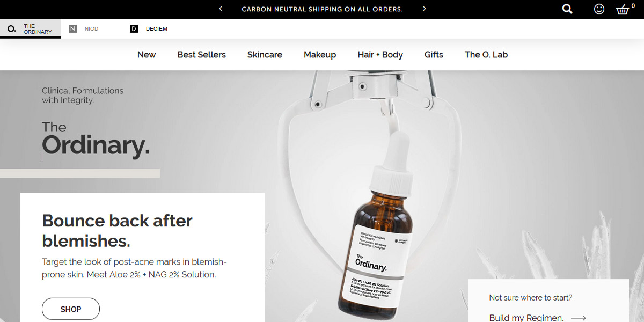644x322 pixels.
Task: Select the DECIEM 'D' brand icon
Action: (x=134, y=28)
